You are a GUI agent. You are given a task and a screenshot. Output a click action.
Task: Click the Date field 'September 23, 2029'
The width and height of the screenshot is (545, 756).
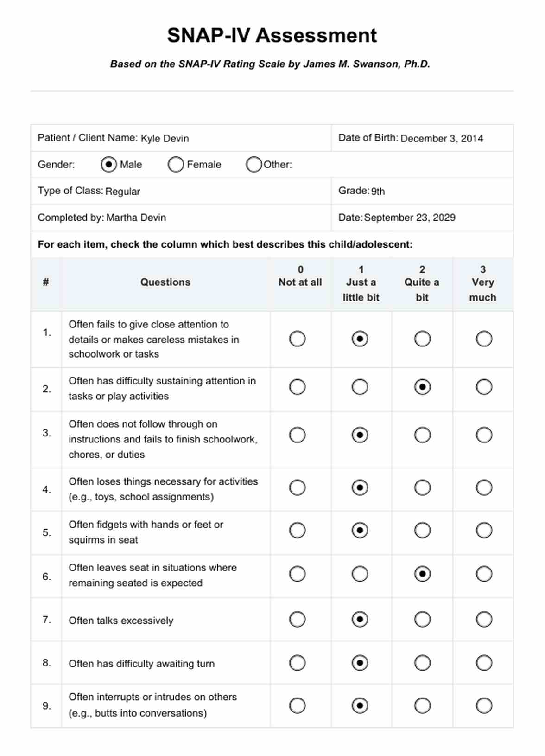410,218
